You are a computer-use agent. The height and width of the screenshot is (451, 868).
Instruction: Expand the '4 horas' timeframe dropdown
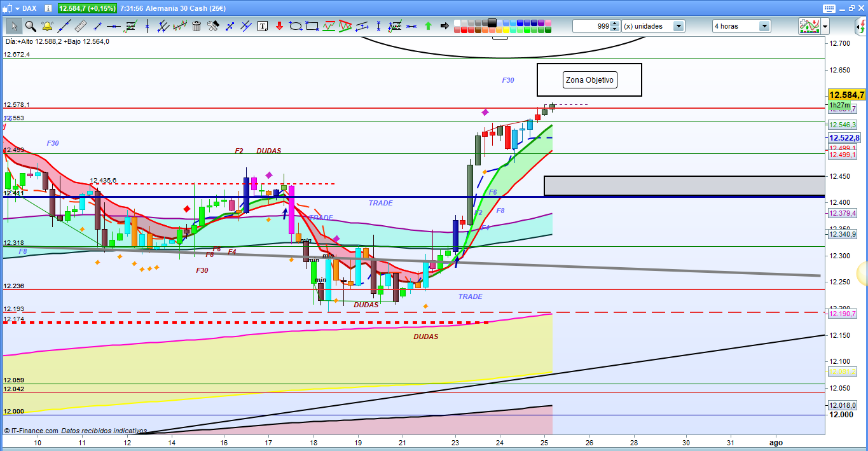pyautogui.click(x=764, y=26)
